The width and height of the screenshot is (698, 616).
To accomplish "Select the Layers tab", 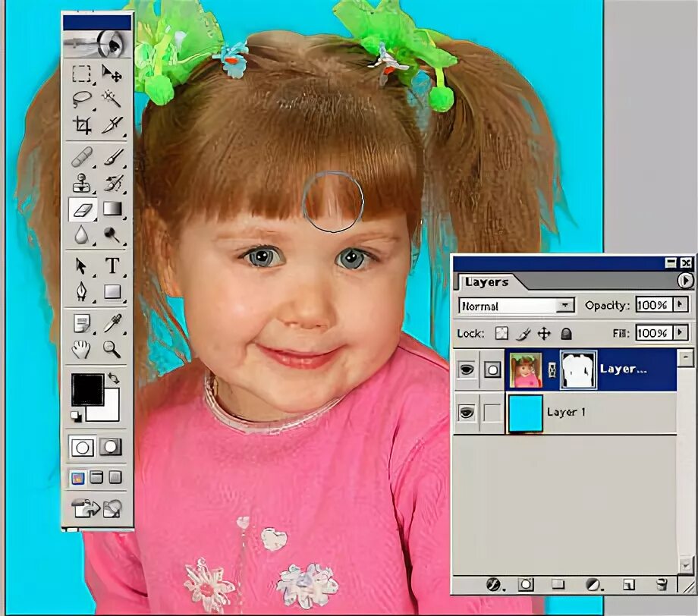I will [486, 281].
